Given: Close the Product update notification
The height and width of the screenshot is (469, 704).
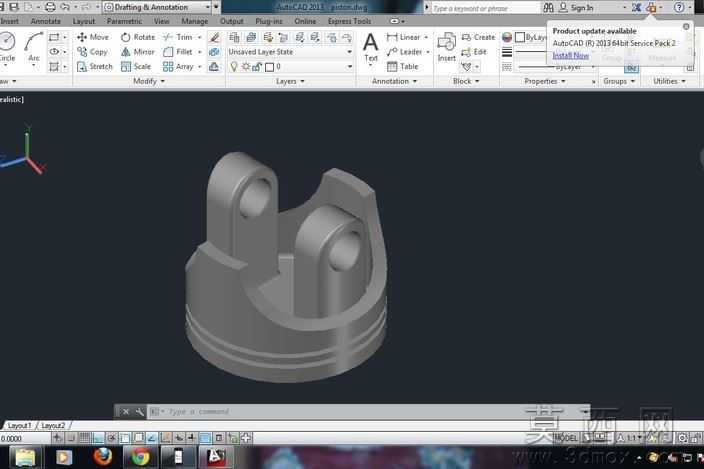Looking at the screenshot, I should [686, 26].
